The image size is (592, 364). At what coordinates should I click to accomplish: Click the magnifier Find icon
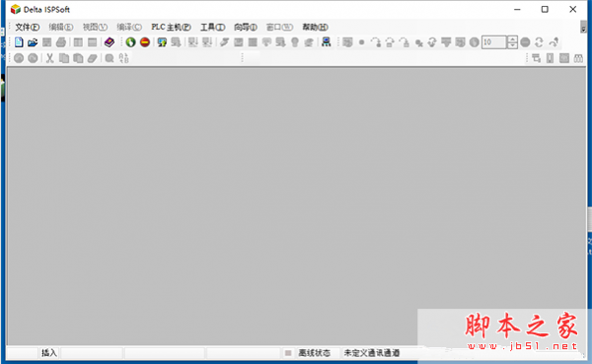click(x=110, y=58)
